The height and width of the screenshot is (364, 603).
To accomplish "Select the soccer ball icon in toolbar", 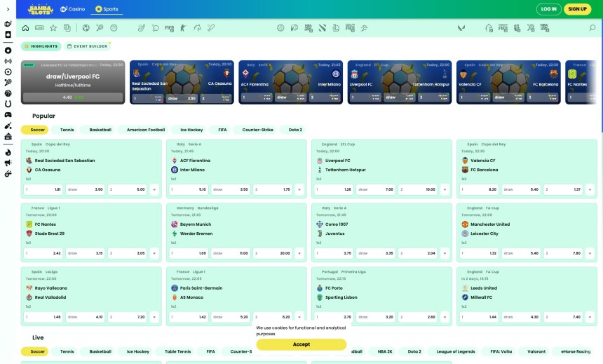I will (x=86, y=28).
